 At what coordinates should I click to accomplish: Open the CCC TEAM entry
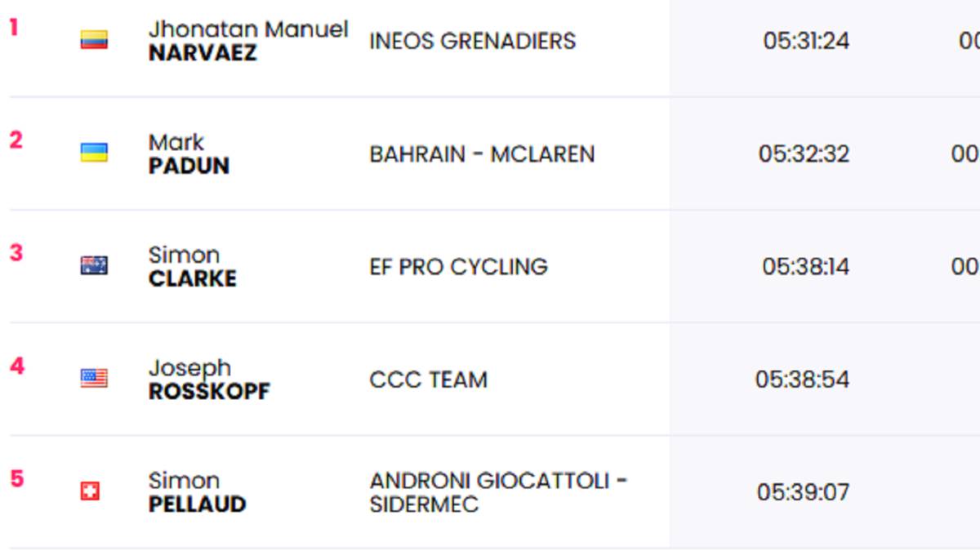(428, 379)
